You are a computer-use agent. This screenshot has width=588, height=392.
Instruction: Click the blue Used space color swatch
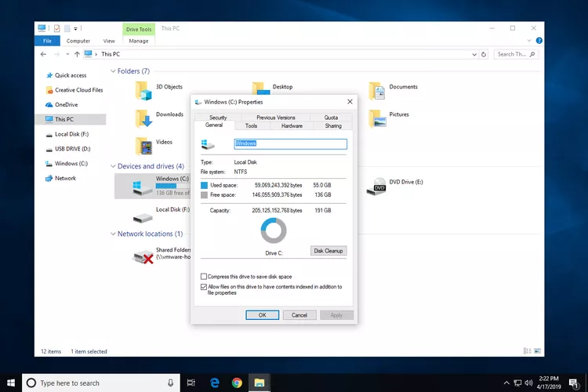[x=204, y=185]
